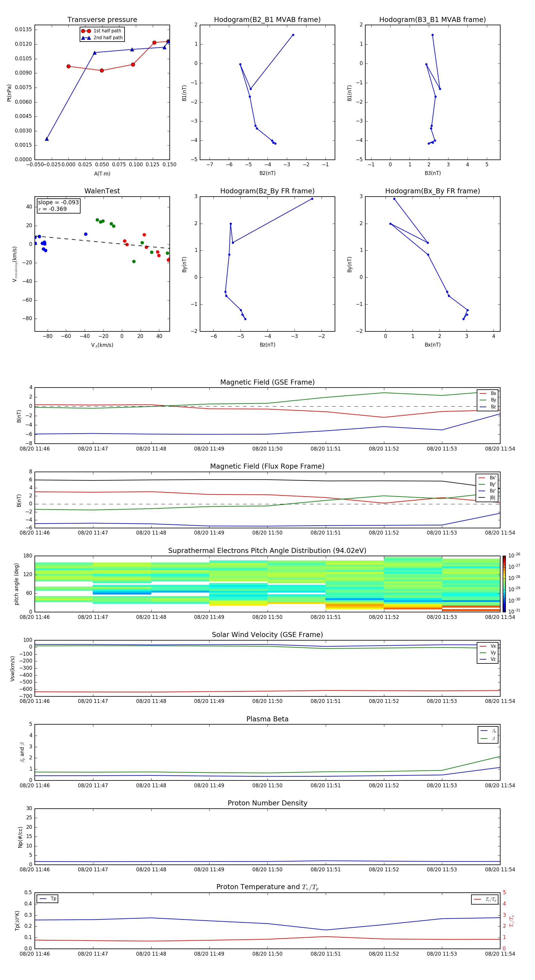Select the Bz legend entry in GSE field plot
Viewport: 535px width, 980px height.
(x=488, y=407)
